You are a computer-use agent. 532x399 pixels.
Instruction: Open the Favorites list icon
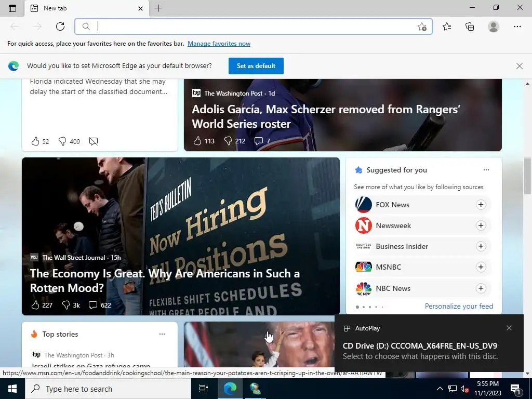447,26
